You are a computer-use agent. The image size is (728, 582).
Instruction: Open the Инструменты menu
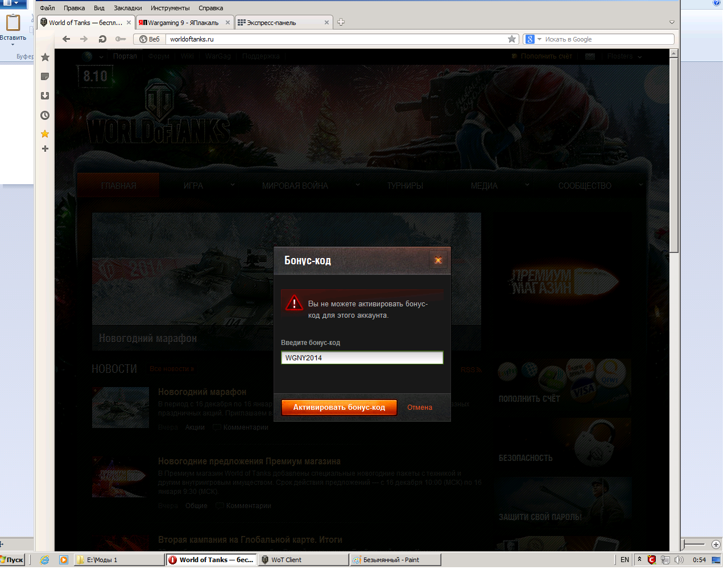tap(170, 8)
